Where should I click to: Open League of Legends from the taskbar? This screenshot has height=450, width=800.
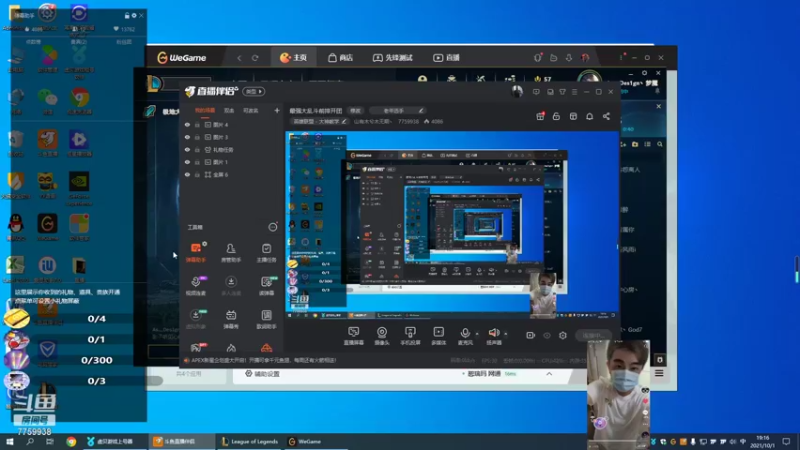pos(250,441)
